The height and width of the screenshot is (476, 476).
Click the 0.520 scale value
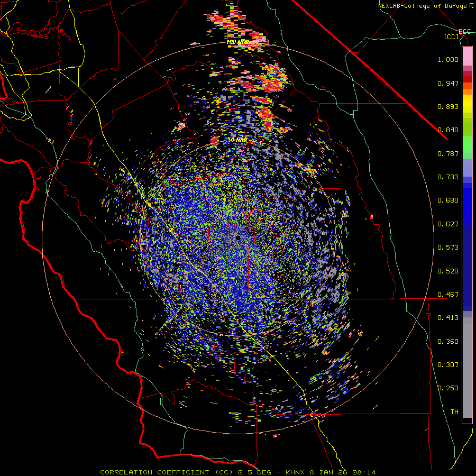click(x=448, y=271)
